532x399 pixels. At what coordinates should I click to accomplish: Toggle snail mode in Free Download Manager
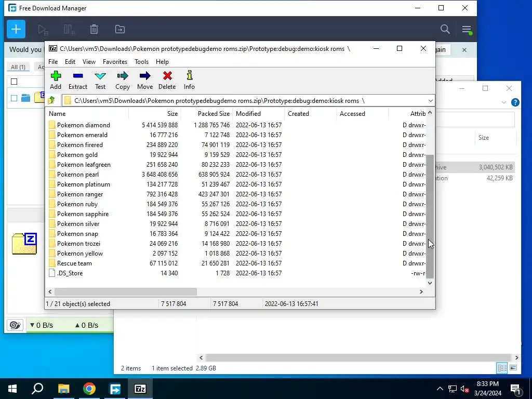pos(15,325)
